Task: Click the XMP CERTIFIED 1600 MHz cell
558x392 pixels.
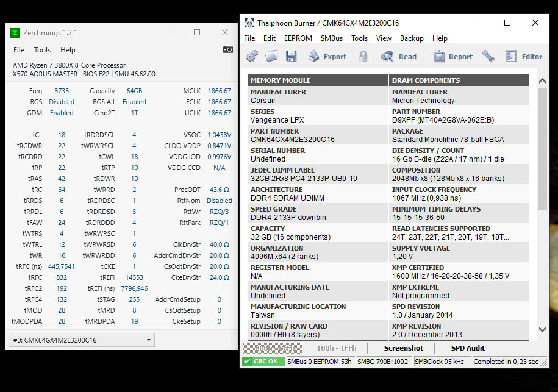Action: [x=459, y=272]
